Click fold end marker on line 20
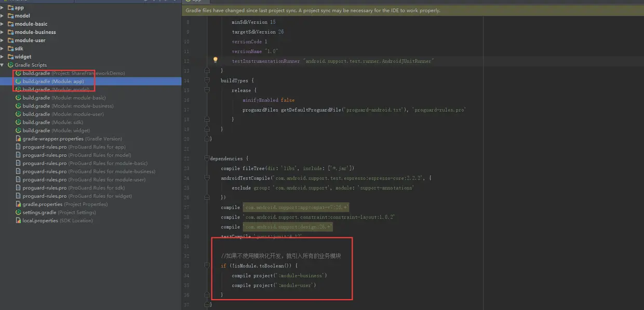Image resolution: width=644 pixels, height=310 pixels. point(207,139)
